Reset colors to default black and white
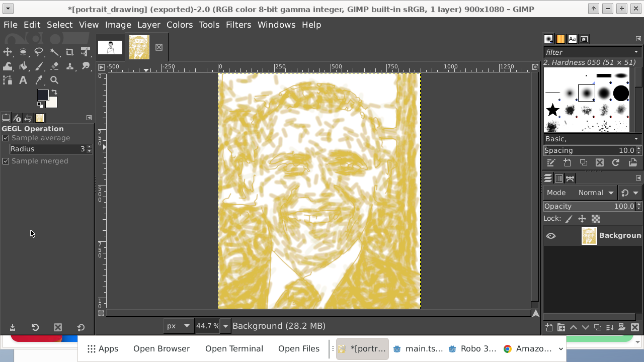 (x=40, y=105)
